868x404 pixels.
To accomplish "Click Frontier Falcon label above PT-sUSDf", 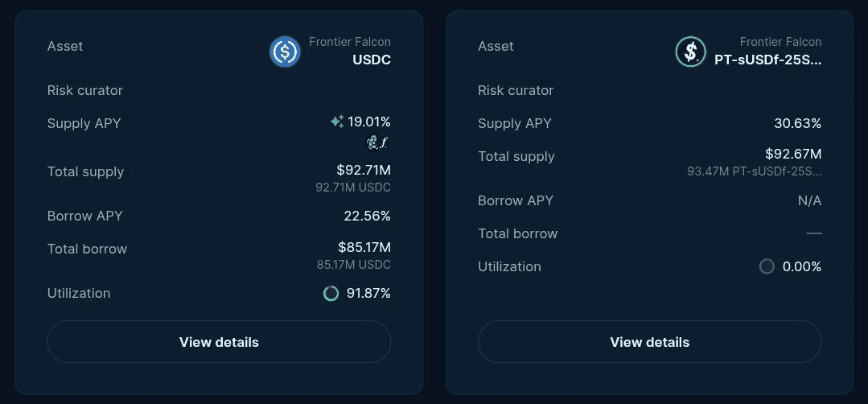I will [780, 42].
